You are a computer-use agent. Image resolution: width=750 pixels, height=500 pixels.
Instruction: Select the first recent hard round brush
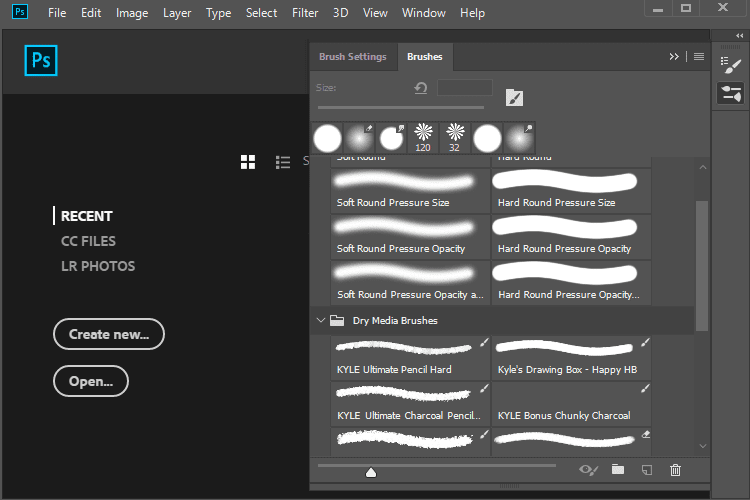pos(328,138)
